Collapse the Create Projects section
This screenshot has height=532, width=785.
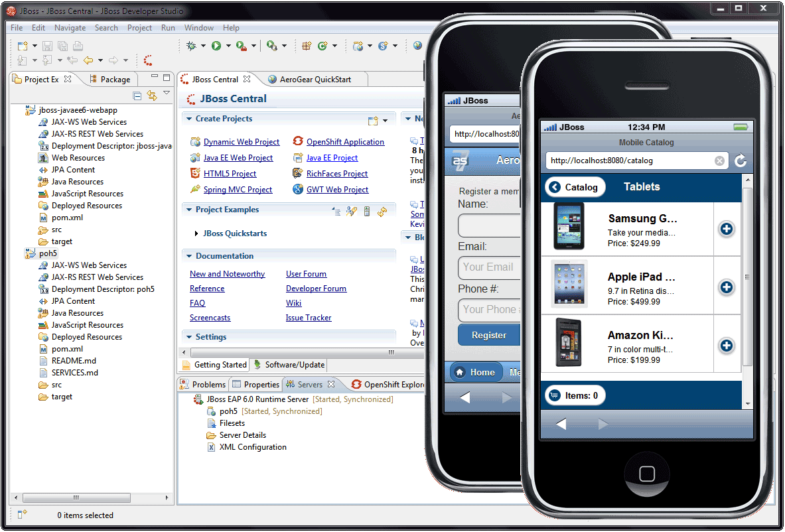(x=188, y=119)
